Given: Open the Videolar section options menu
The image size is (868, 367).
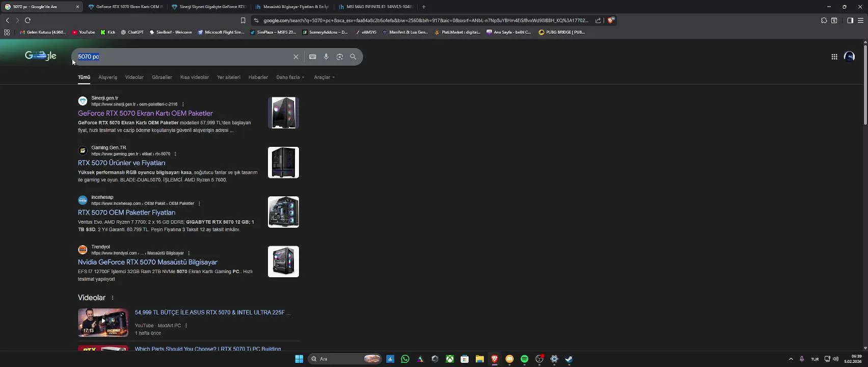Looking at the screenshot, I should pyautogui.click(x=113, y=298).
